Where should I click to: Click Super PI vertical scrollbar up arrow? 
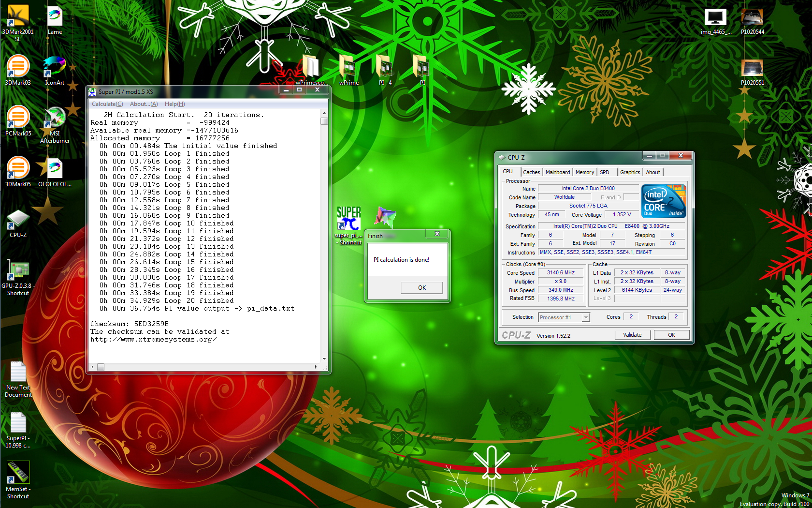324,113
